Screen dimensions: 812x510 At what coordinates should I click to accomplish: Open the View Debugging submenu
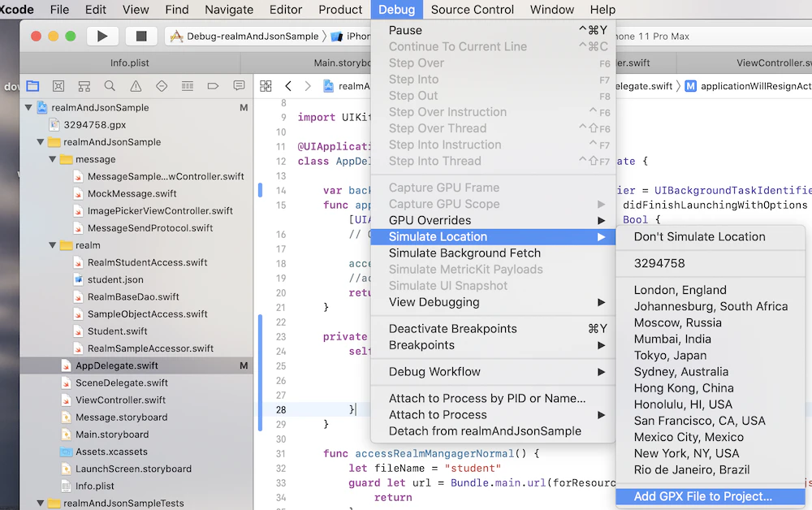click(493, 302)
